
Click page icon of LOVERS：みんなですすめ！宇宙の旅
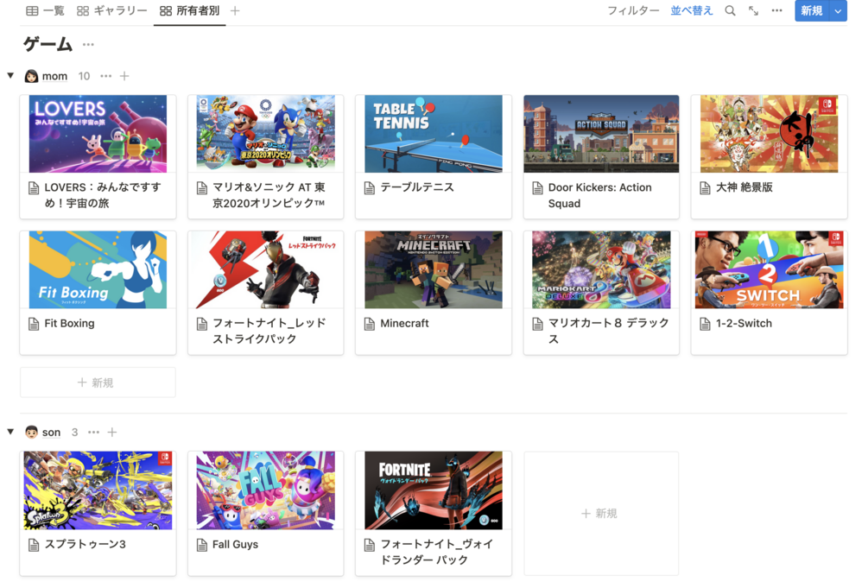[34, 187]
